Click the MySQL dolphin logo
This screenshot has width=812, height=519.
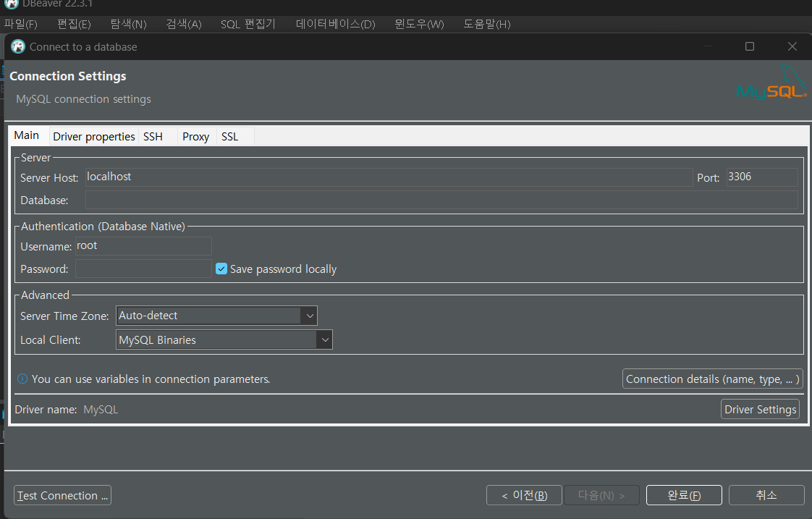[771, 83]
